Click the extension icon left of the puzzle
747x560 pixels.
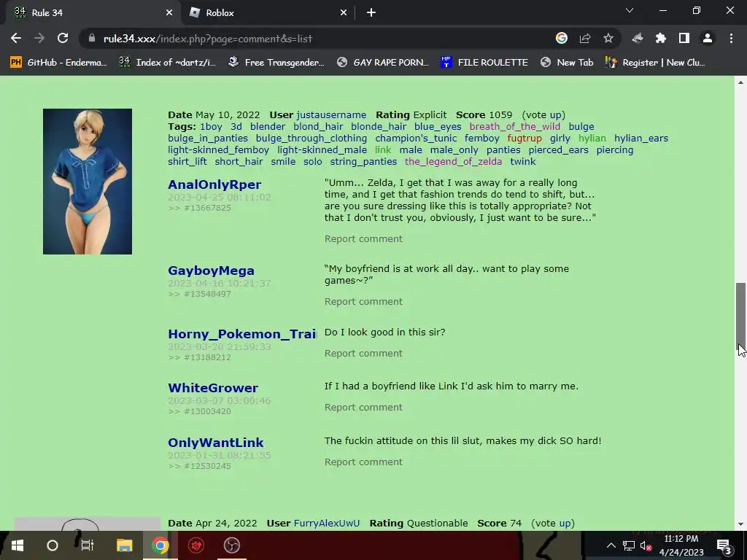[x=638, y=38]
